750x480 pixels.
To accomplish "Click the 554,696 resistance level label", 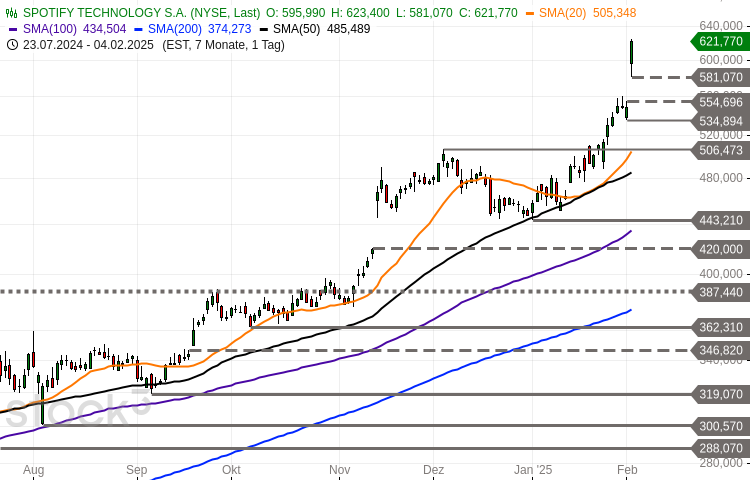I will (720, 102).
